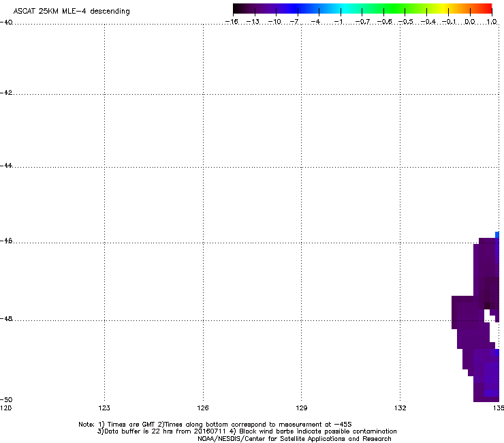Click the 'Times are GMT' note line
This screenshot has height=443, width=504.
click(x=215, y=425)
